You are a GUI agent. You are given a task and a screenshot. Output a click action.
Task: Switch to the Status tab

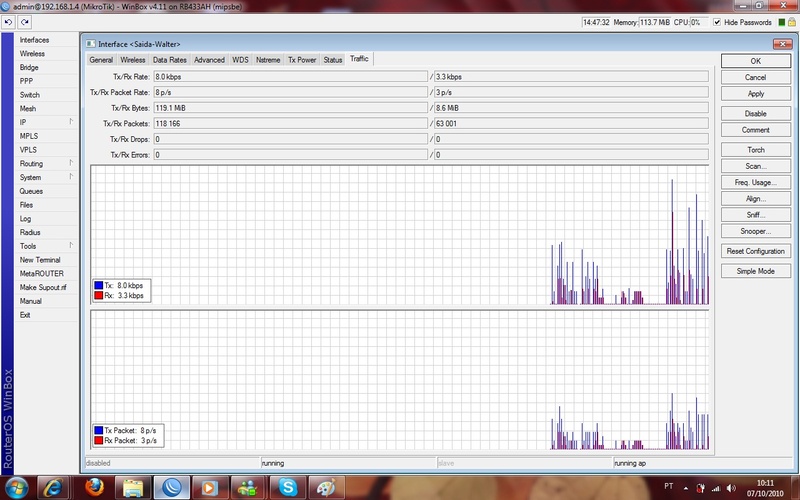[x=333, y=60]
